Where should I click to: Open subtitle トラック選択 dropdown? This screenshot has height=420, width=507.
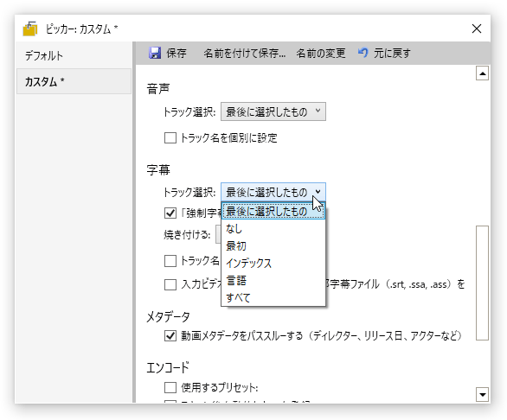click(x=273, y=192)
